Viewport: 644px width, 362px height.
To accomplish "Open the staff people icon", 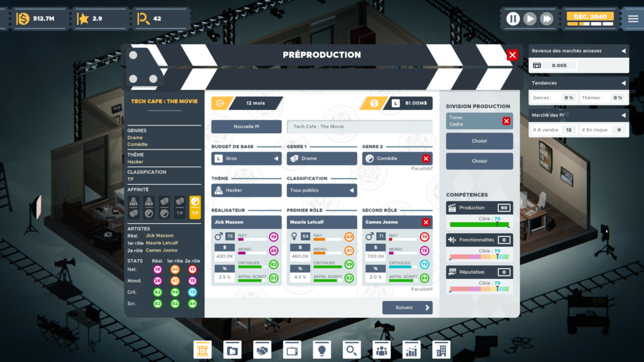I will click(x=382, y=350).
